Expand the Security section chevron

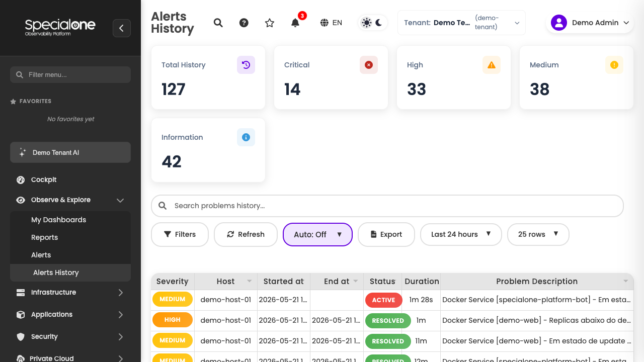(x=120, y=336)
